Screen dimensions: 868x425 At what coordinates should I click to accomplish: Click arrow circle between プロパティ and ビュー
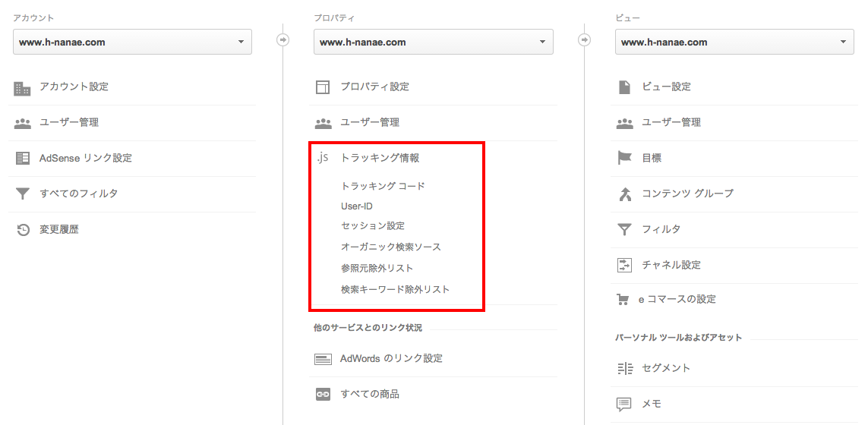(x=584, y=39)
